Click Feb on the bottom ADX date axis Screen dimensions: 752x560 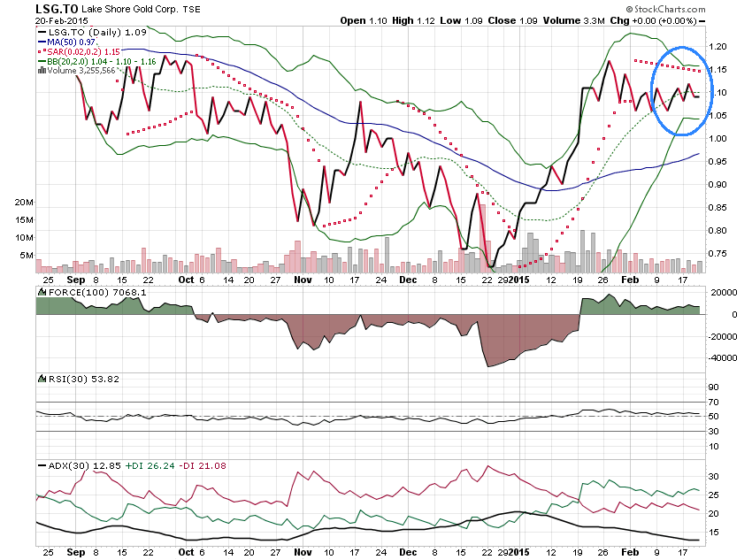[x=630, y=552]
